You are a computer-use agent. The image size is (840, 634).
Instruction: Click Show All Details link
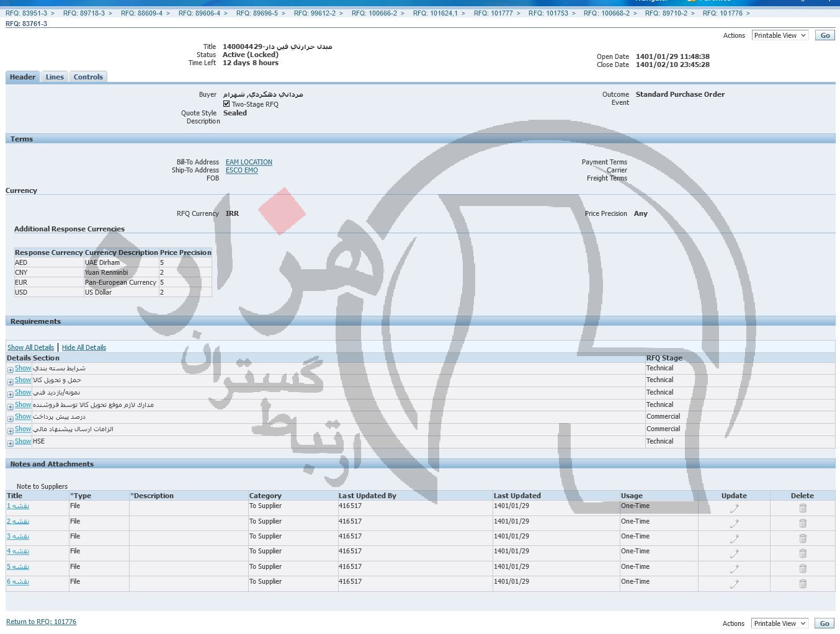30,347
